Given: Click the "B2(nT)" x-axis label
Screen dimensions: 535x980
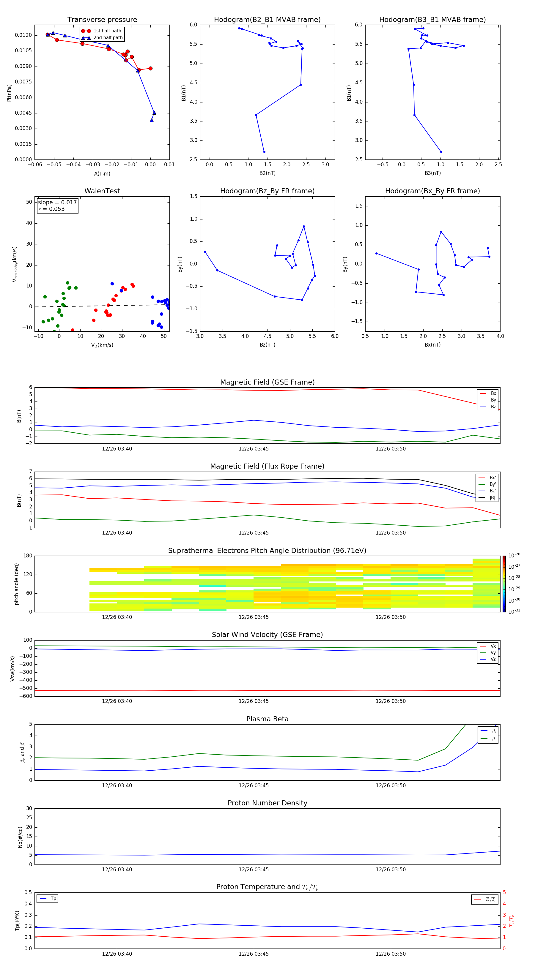Looking at the screenshot, I should point(267,173).
